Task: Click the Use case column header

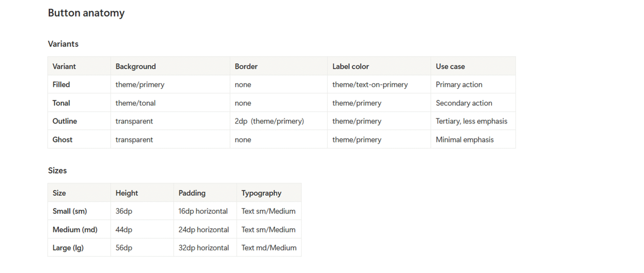Action: [450, 66]
